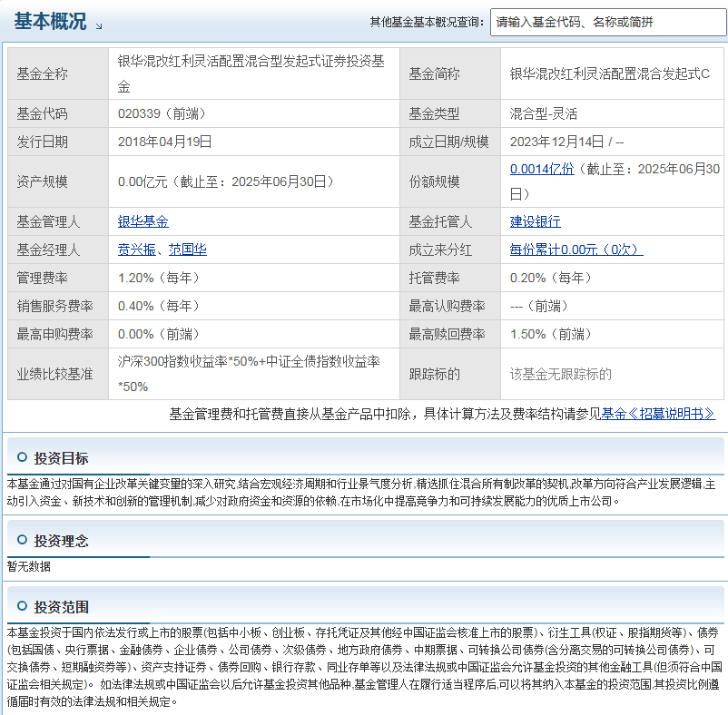Click the 跟踪标的 label cell

click(x=450, y=374)
